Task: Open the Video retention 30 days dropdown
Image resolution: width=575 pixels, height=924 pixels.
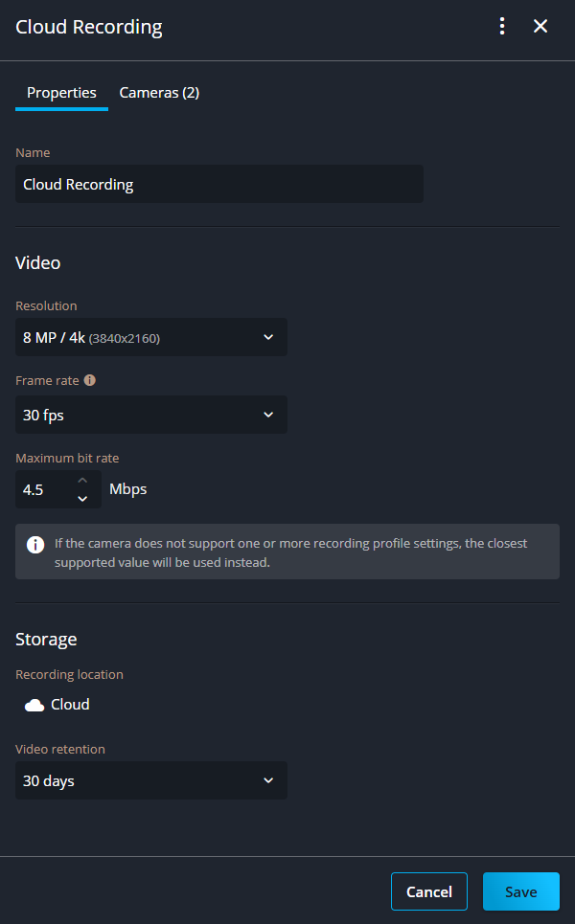Action: coord(150,780)
